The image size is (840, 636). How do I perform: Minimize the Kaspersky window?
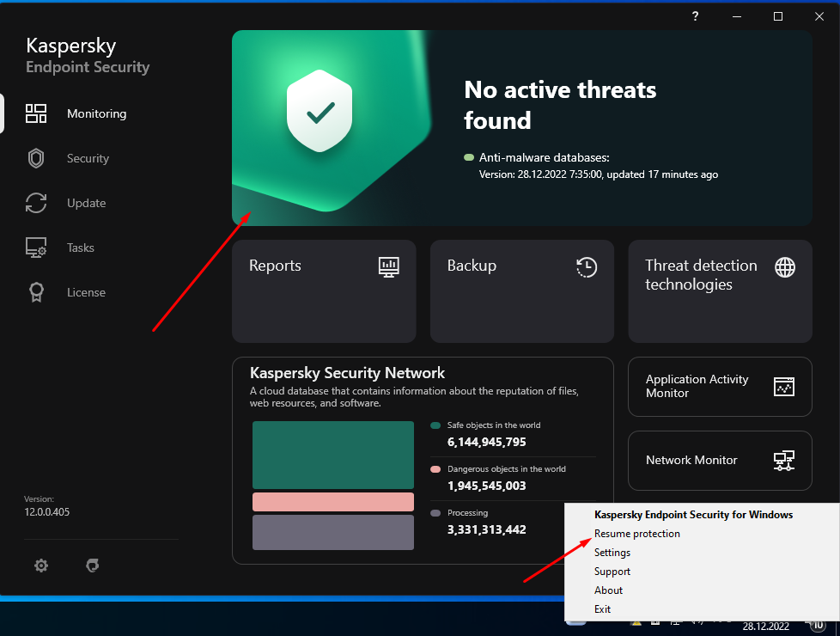point(737,16)
